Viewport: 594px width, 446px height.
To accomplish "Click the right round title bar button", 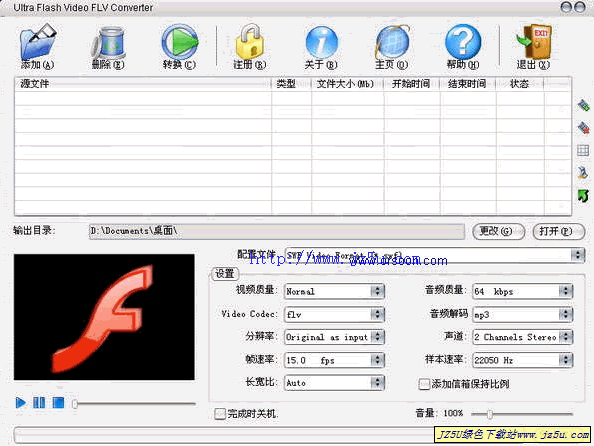I will pos(580,7).
